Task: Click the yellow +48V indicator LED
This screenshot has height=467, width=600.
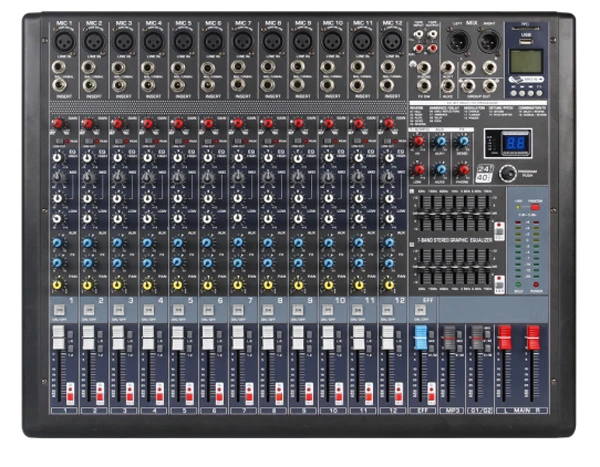Action: [x=518, y=207]
